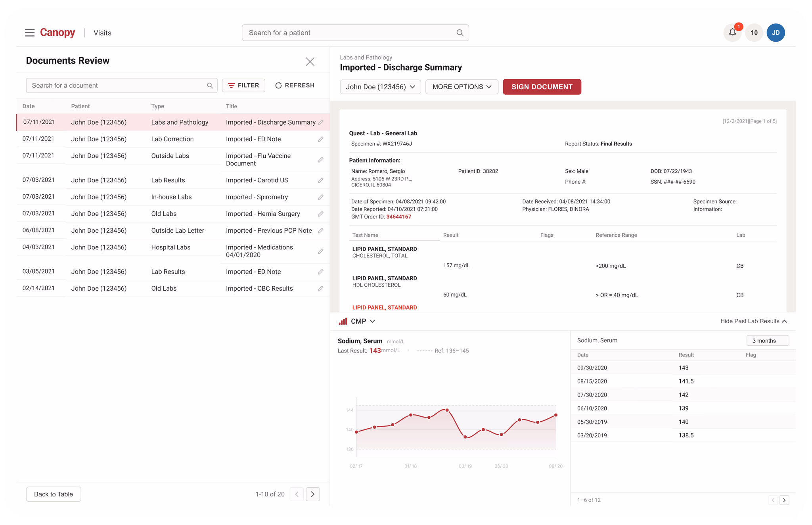
Task: Sort by the Title column header
Action: click(232, 106)
